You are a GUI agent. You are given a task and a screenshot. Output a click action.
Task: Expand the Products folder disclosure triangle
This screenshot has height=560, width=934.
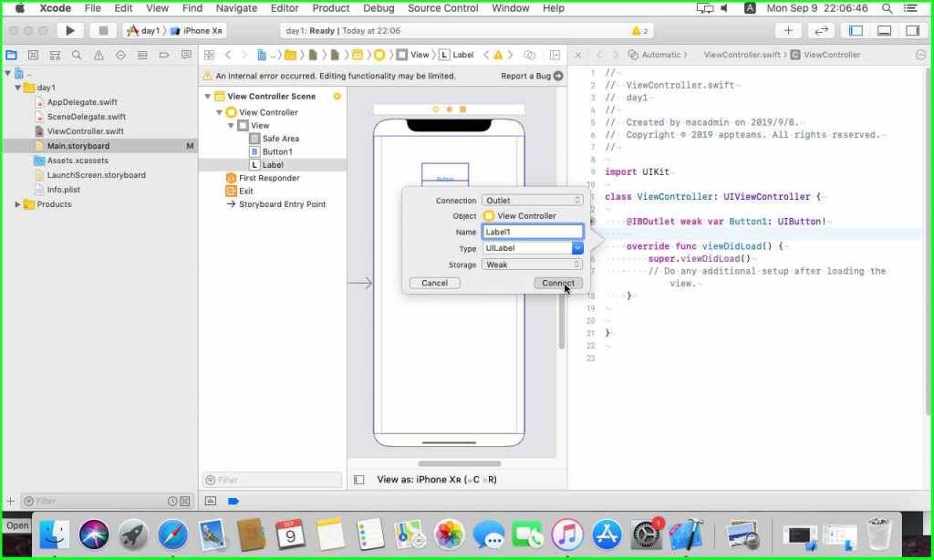[18, 204]
